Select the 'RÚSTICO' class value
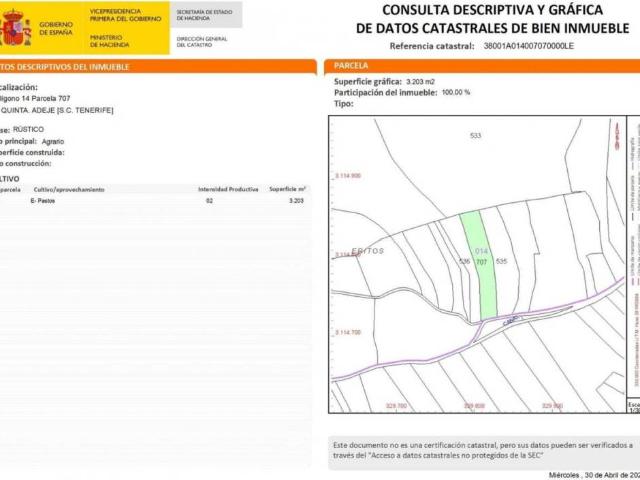The width and height of the screenshot is (640, 480). click(28, 129)
